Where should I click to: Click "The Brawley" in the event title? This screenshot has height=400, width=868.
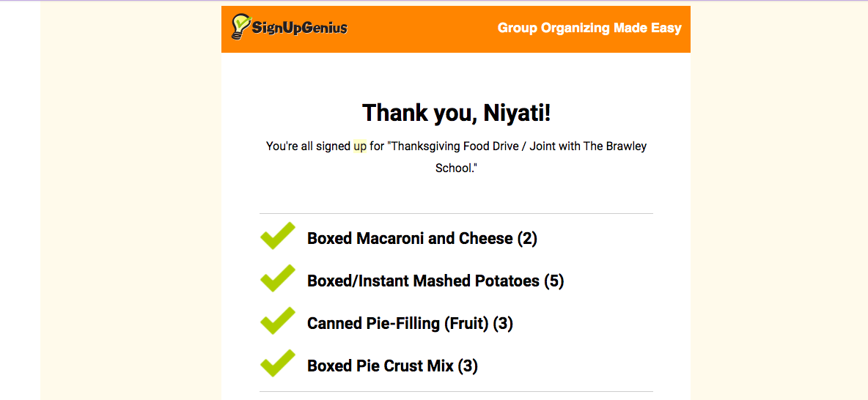(x=614, y=147)
